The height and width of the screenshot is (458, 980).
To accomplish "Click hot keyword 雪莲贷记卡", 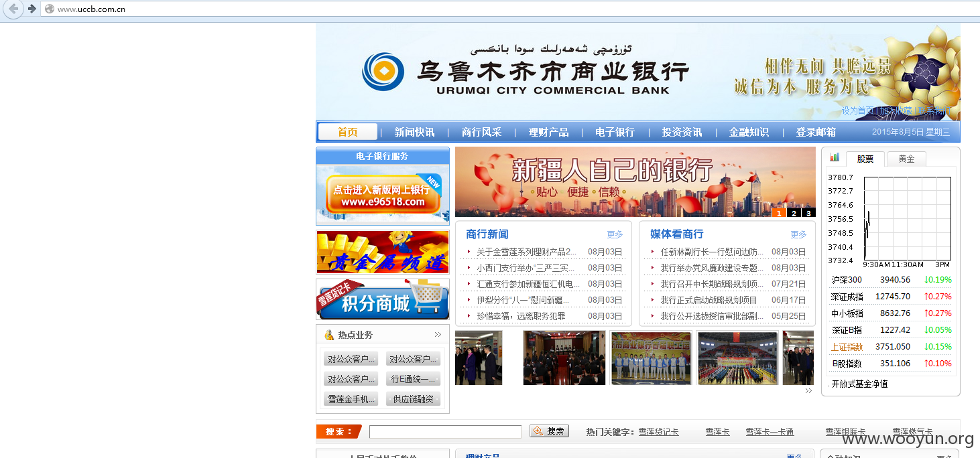I will (658, 432).
